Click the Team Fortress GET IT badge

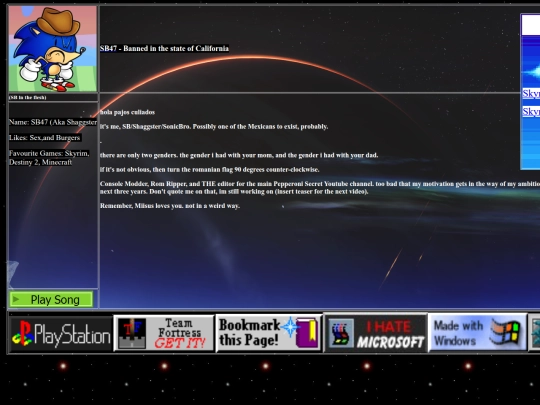tap(164, 333)
